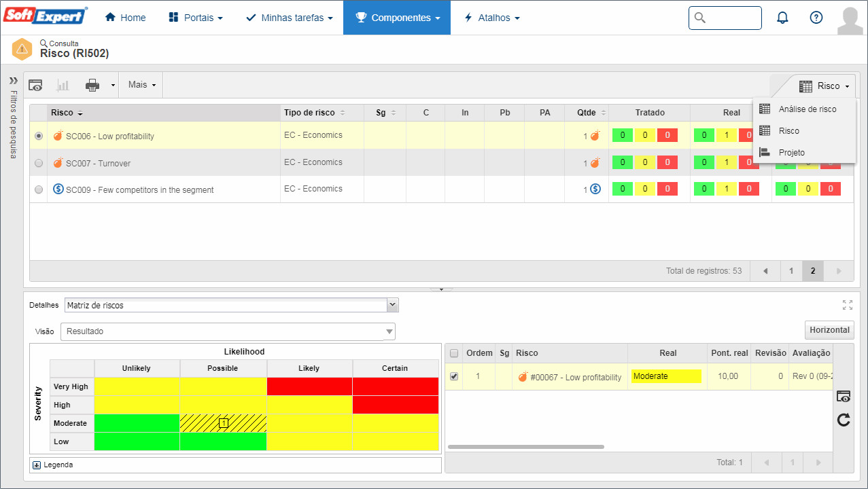
Task: Open the notifications bell
Action: pyautogui.click(x=782, y=18)
